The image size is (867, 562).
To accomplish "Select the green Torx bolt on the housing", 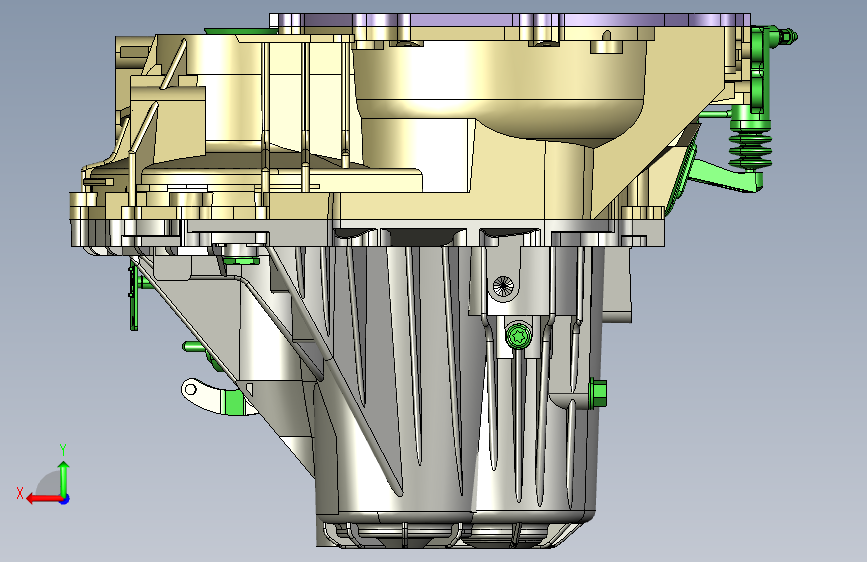I will coord(519,335).
